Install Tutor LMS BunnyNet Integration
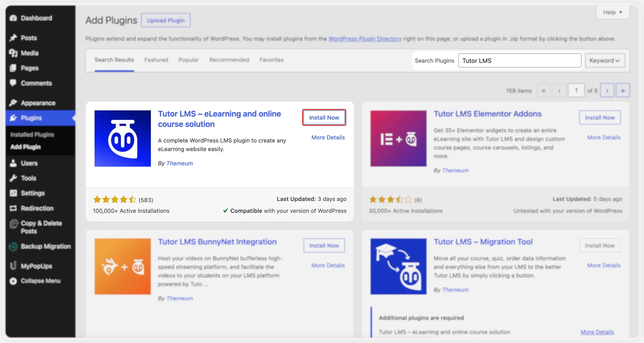Screen dimensions: 644x343 pos(324,245)
